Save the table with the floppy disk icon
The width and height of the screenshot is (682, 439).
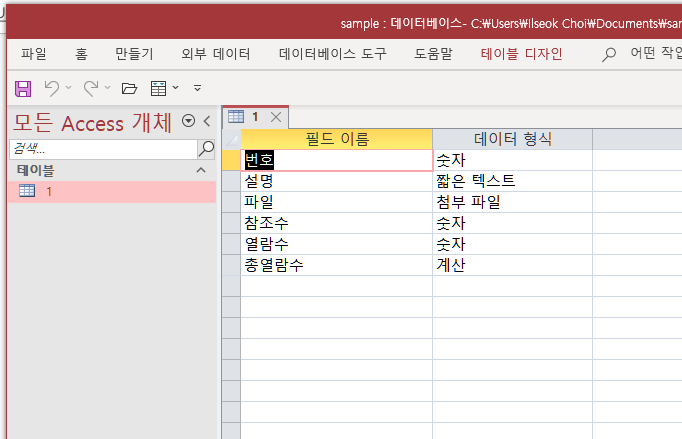23,88
